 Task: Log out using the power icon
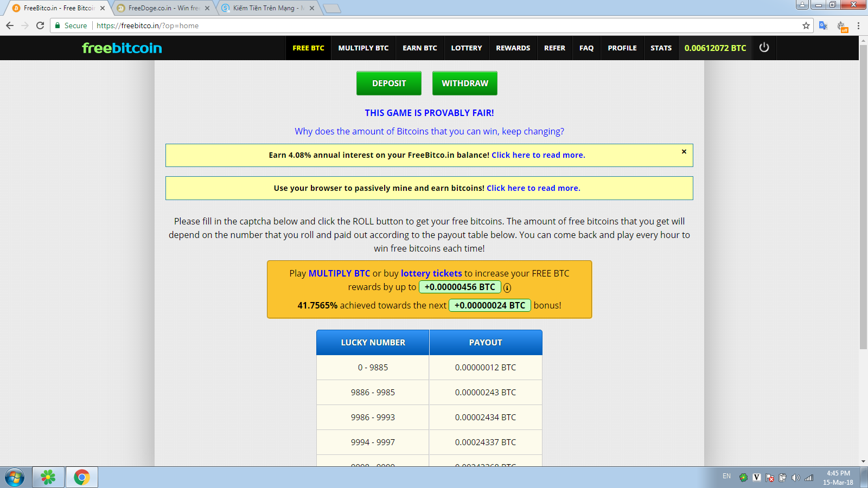[764, 48]
